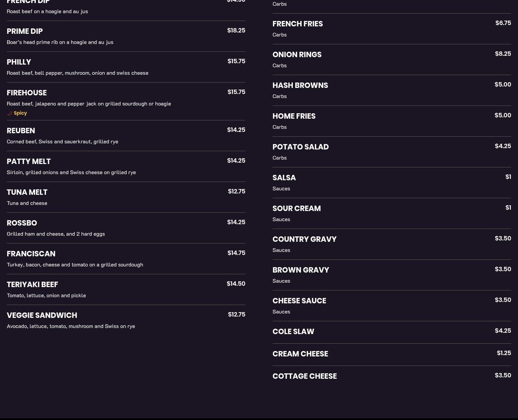
Task: Select the Potato Salad item
Action: 301,147
